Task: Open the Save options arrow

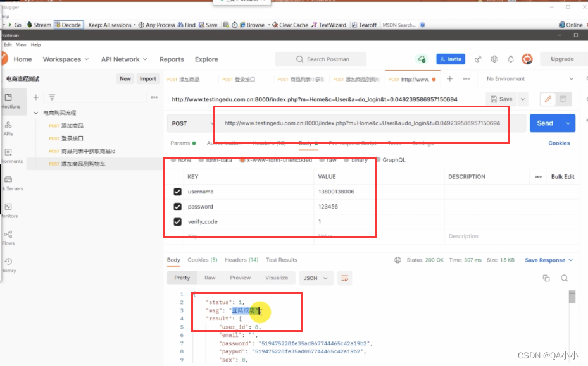Action: [522, 99]
